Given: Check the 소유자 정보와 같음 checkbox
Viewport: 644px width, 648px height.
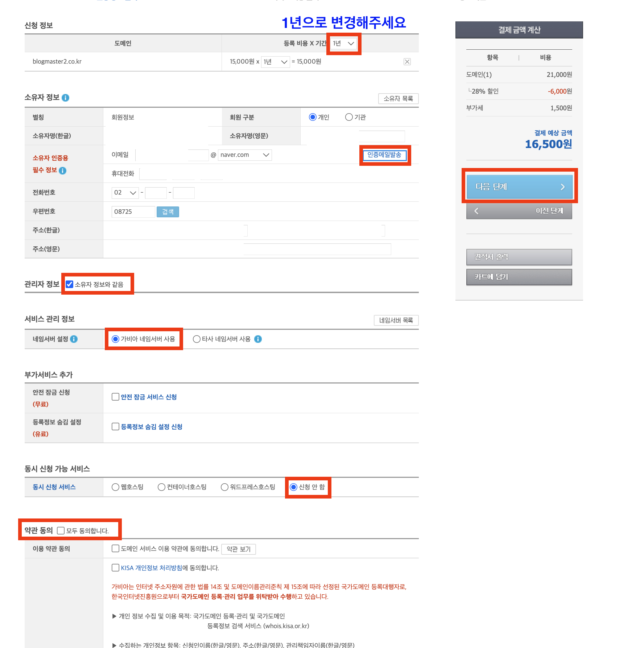Looking at the screenshot, I should 70,284.
